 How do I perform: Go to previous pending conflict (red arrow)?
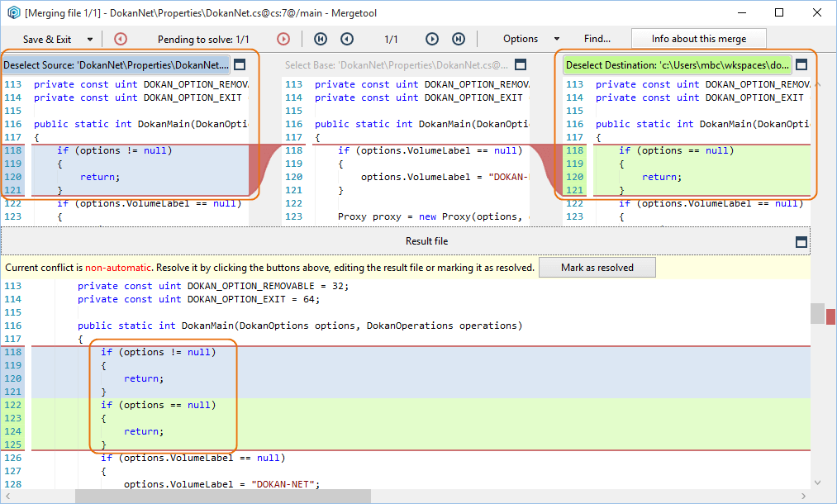(x=121, y=39)
